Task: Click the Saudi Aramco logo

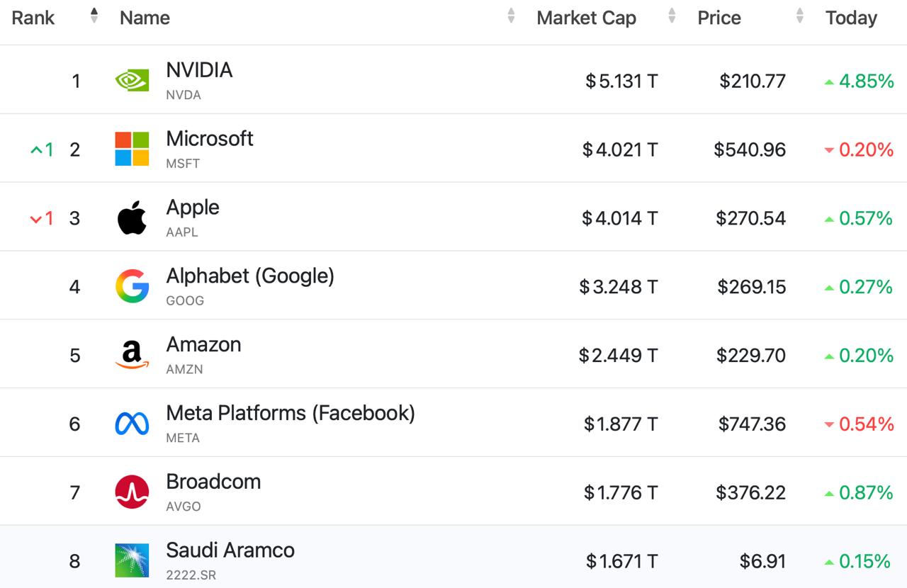Action: [132, 560]
